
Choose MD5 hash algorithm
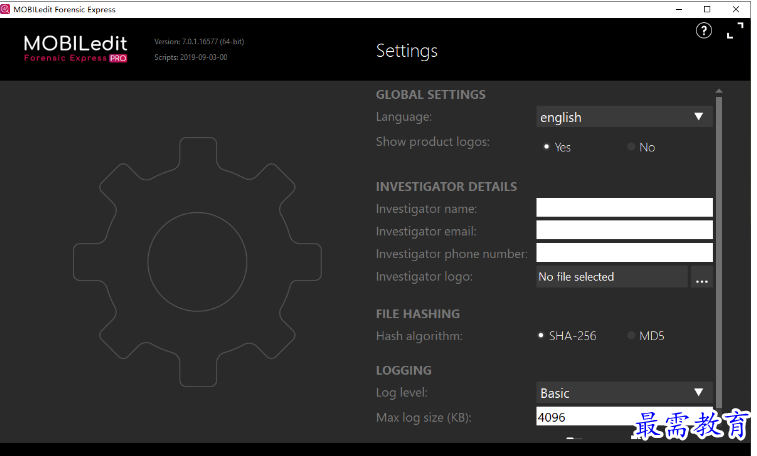[646, 336]
